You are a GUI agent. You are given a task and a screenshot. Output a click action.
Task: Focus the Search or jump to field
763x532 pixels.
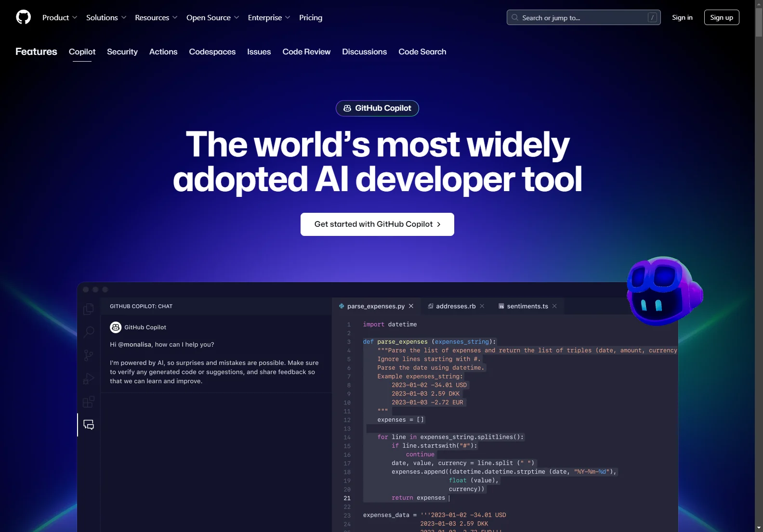(x=583, y=17)
